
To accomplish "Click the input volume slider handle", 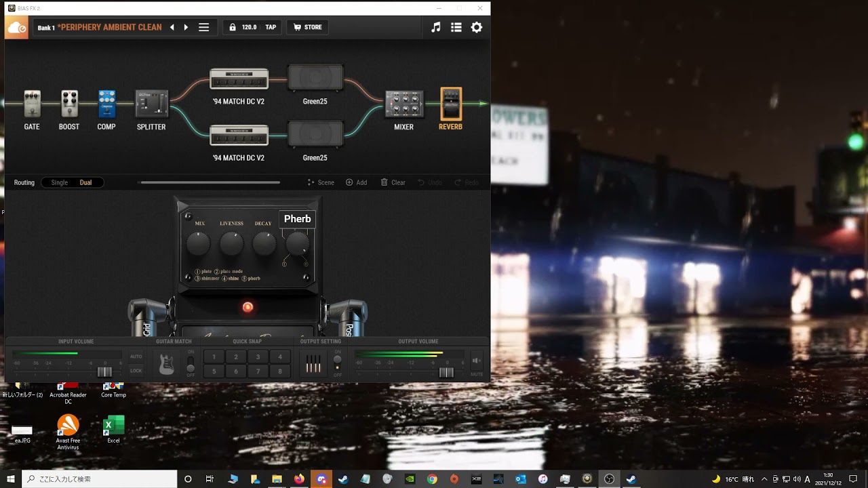I will 104,372.
